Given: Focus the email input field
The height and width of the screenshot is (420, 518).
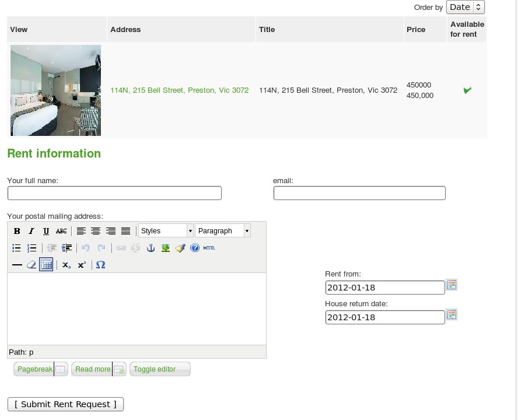Looking at the screenshot, I should point(359,193).
